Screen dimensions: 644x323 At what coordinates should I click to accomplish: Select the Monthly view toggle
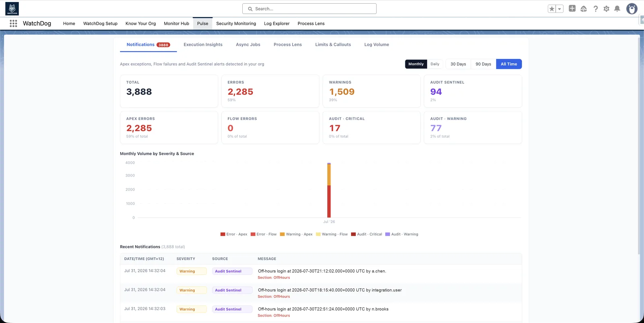pos(416,64)
